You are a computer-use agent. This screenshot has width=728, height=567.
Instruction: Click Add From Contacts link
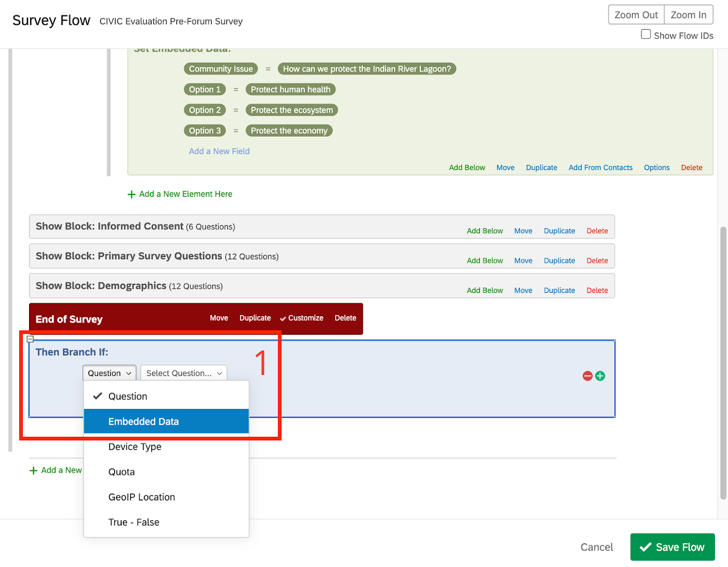click(601, 168)
